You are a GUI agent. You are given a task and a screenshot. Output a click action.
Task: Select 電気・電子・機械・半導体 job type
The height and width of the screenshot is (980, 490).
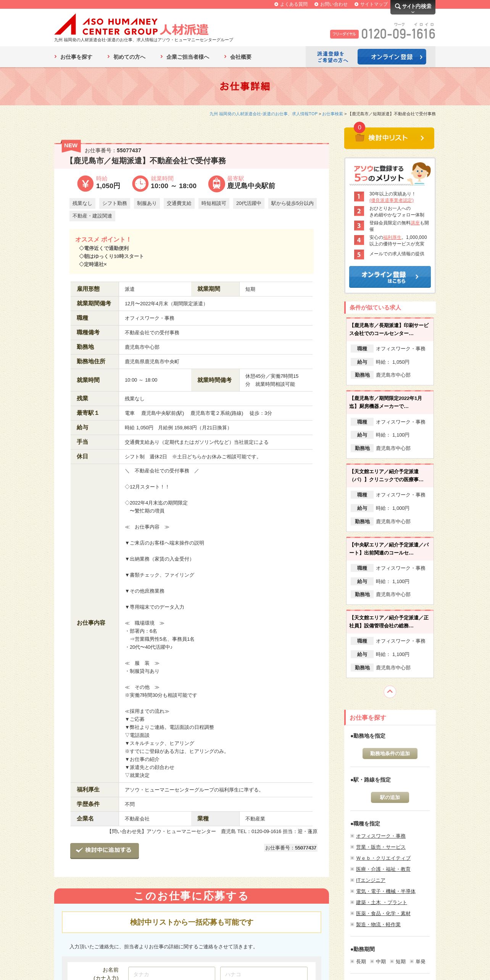point(385,891)
